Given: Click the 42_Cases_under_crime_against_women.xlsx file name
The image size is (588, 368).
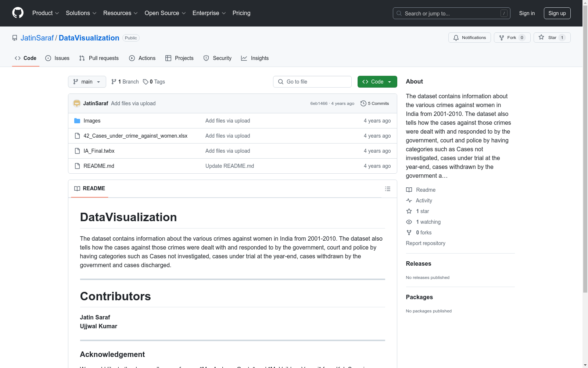Looking at the screenshot, I should tap(136, 136).
